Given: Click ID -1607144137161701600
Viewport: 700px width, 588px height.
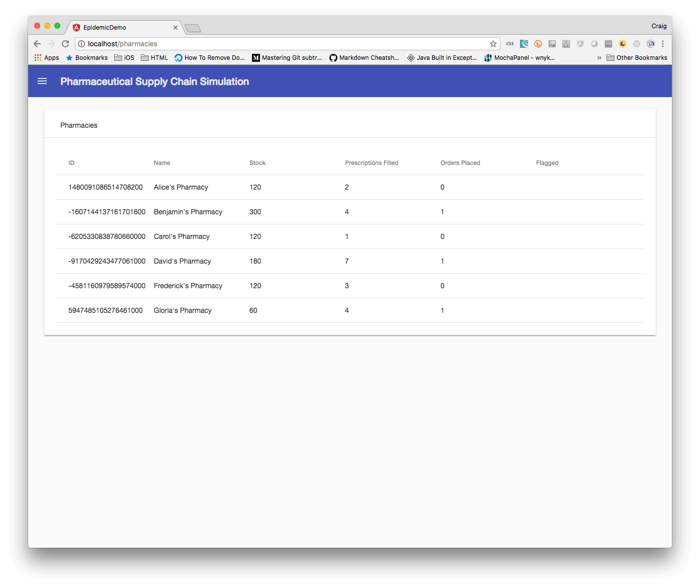Looking at the screenshot, I should point(107,212).
